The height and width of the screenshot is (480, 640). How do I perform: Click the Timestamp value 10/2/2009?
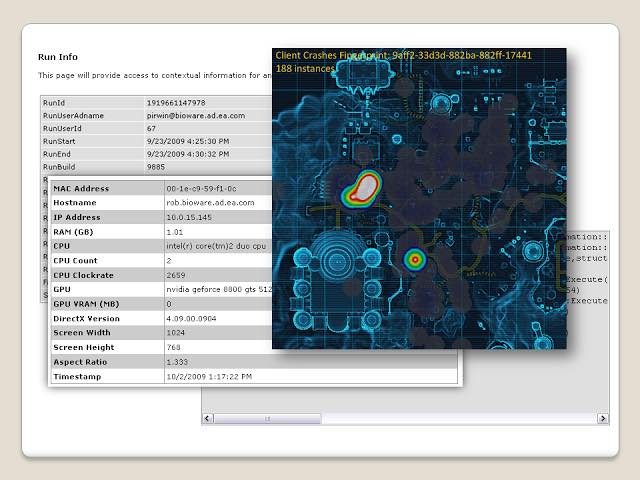click(x=208, y=376)
